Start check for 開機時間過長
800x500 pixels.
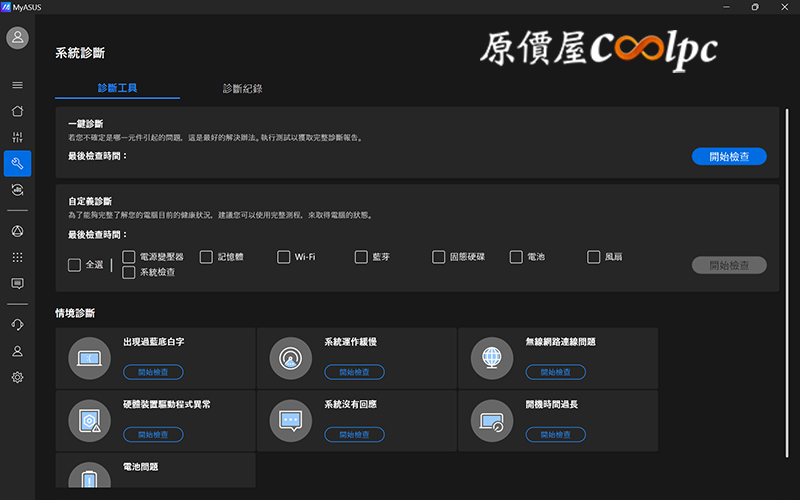pos(556,435)
